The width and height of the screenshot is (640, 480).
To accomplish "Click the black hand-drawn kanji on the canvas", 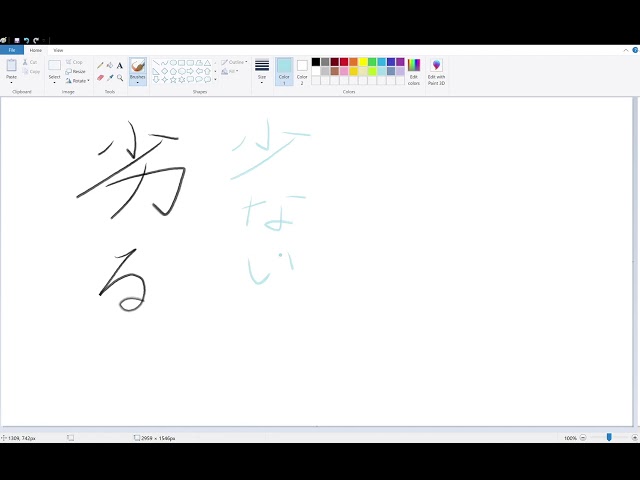I will (x=131, y=169).
